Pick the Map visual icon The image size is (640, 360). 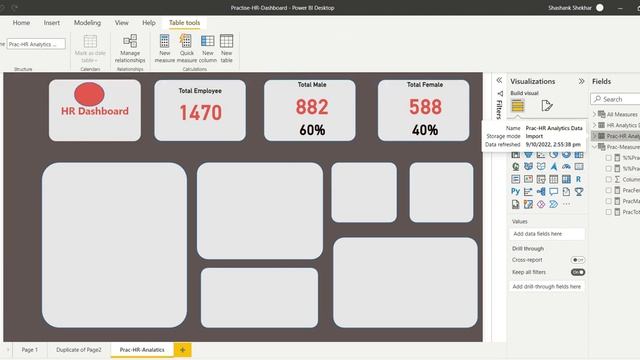click(x=516, y=167)
